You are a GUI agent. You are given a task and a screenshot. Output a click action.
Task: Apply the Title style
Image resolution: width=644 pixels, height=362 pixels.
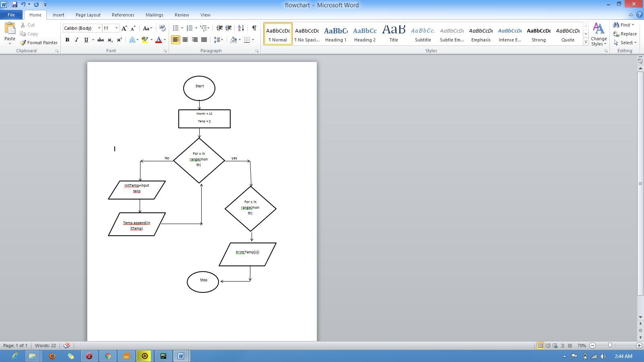coord(394,34)
